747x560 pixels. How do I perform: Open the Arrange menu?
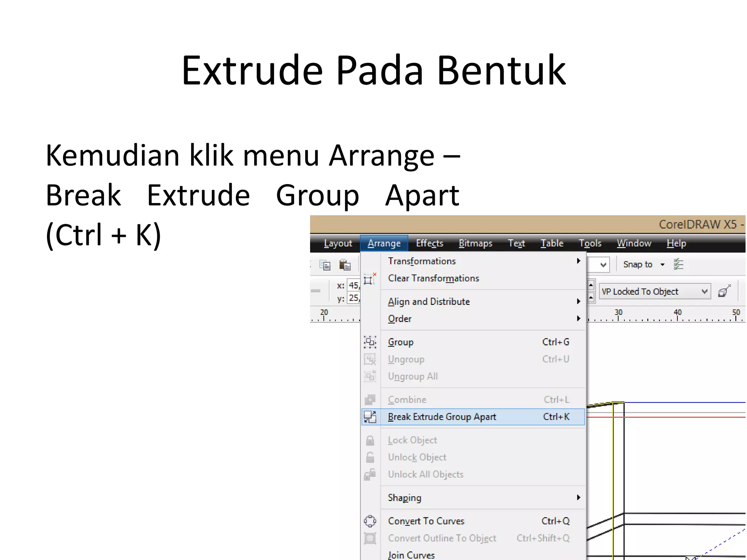(x=384, y=243)
